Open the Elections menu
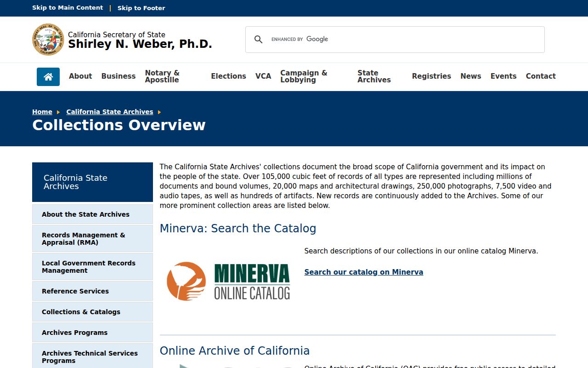 pos(228,76)
